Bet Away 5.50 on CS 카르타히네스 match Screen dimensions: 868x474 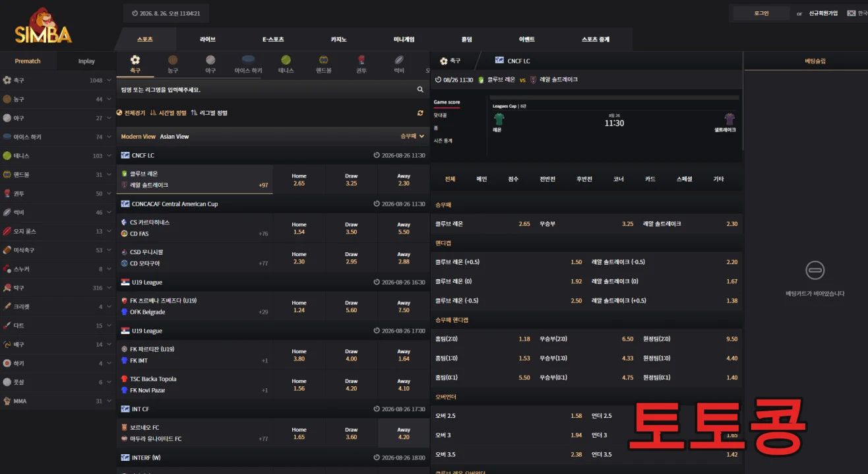404,228
